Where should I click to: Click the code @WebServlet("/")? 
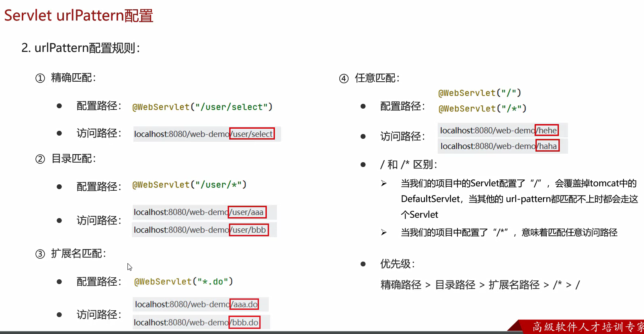[x=480, y=93]
